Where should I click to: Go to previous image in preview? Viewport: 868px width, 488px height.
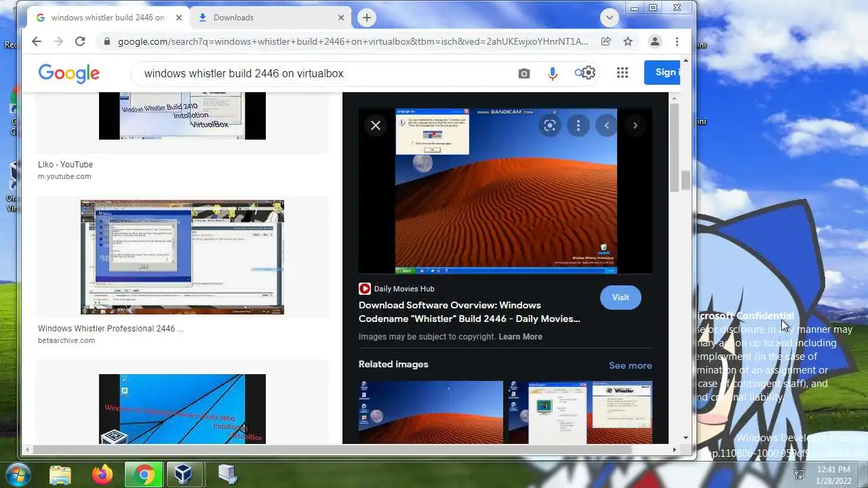[x=606, y=125]
